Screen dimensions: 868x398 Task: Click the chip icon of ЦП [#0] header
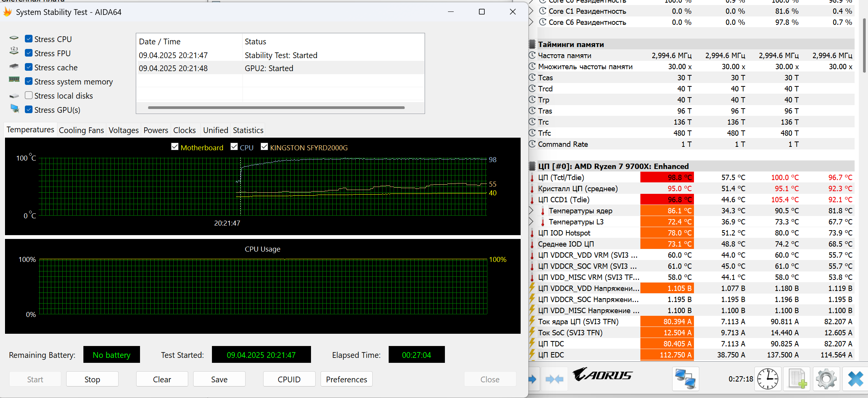tap(532, 166)
